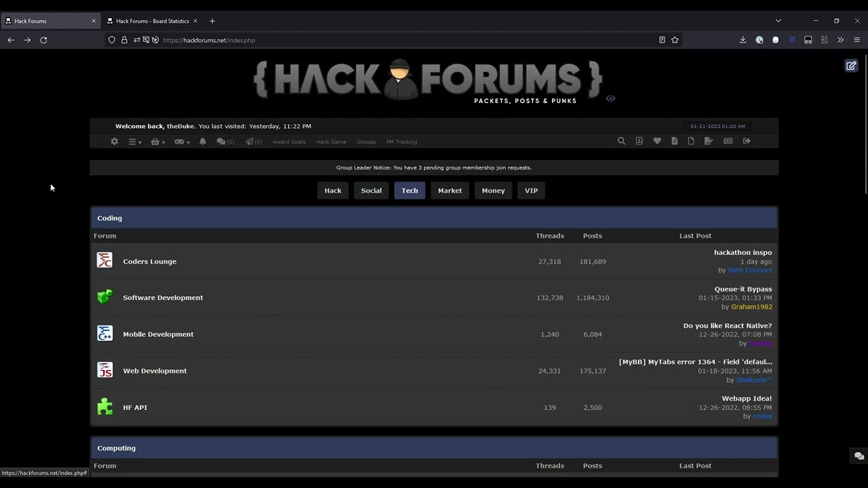Open the Software Development forum
868x488 pixels.
(x=163, y=298)
